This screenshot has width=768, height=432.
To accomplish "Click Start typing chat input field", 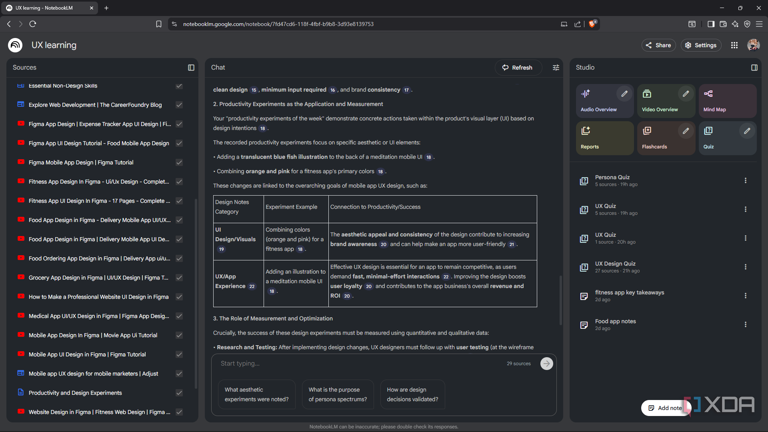I will point(360,363).
